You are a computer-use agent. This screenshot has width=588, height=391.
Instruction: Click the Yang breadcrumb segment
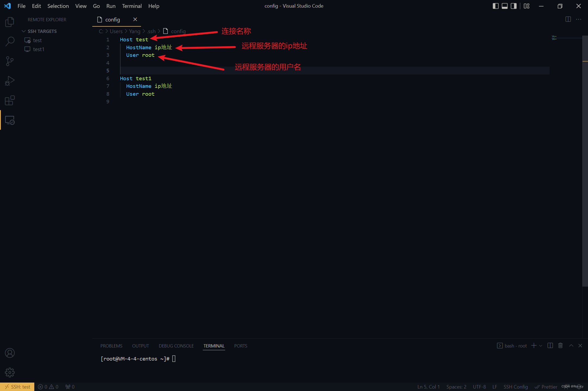click(134, 31)
